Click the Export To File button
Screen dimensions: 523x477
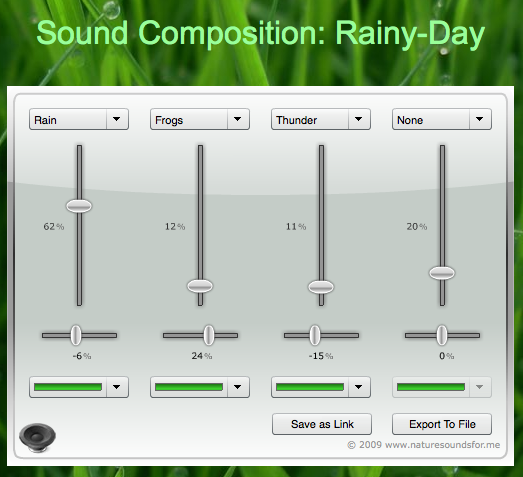click(442, 424)
